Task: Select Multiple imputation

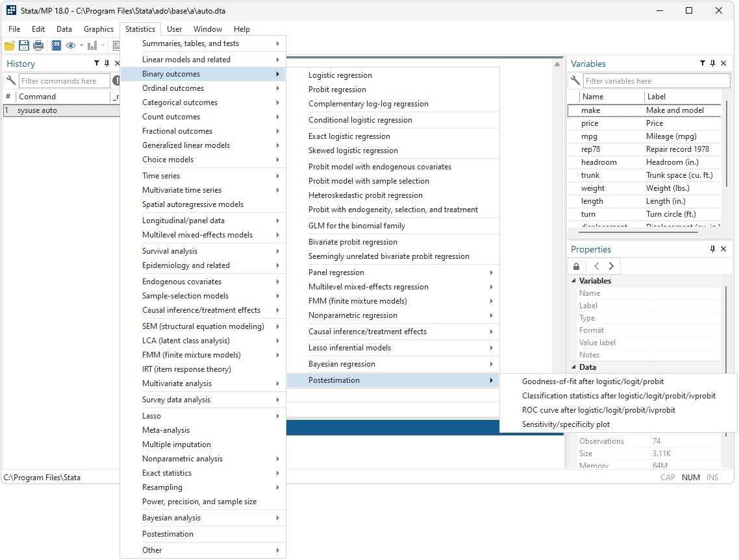Action: 203,444
